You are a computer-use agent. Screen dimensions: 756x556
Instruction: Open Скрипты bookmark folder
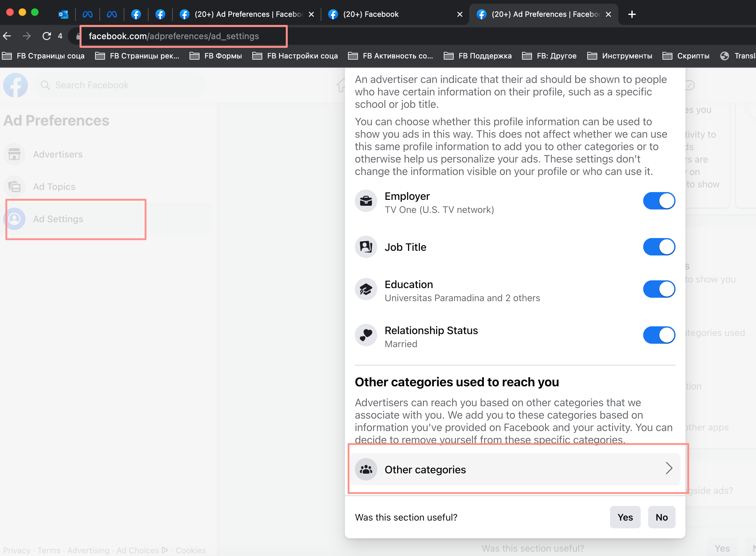point(686,56)
